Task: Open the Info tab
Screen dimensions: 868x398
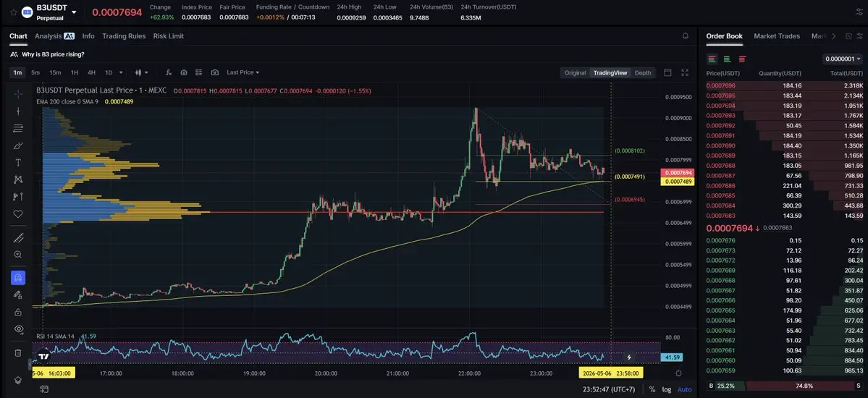Action: point(88,36)
